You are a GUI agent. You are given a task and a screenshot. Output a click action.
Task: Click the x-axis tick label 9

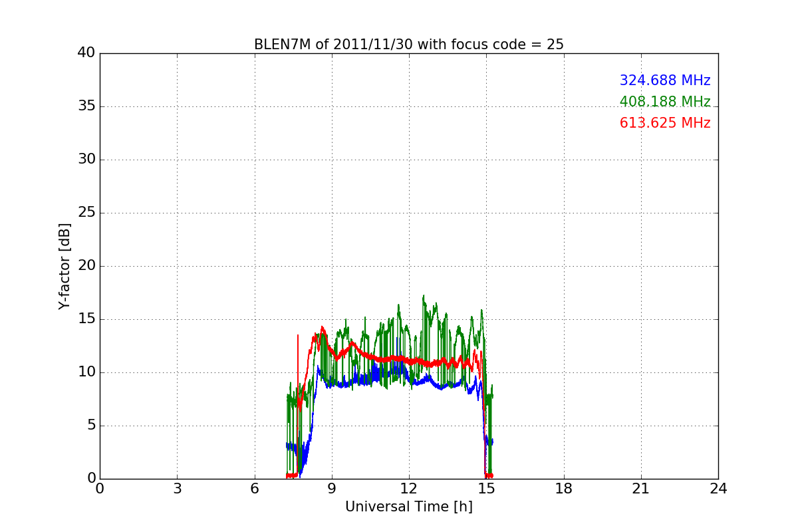pos(332,489)
